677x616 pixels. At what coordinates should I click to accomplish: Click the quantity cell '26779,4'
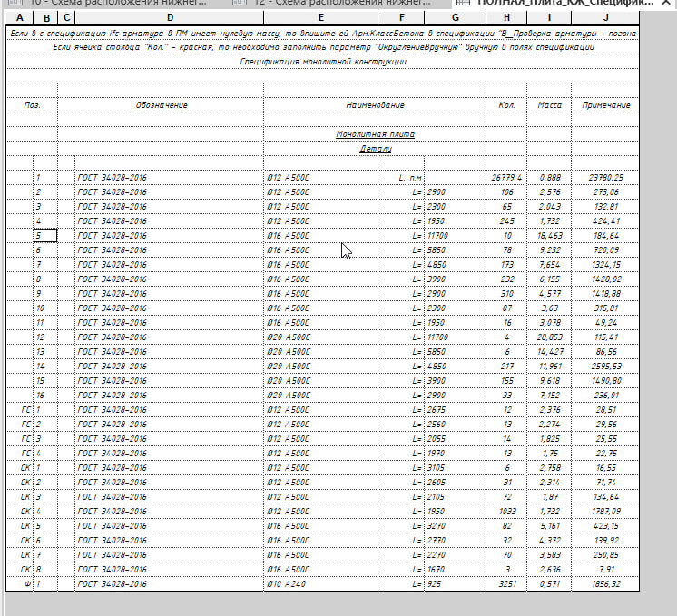tap(506, 178)
